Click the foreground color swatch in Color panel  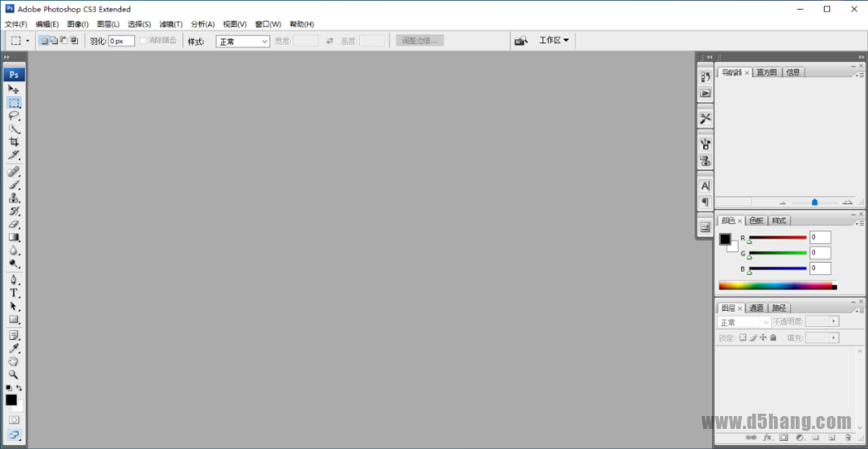coord(725,239)
